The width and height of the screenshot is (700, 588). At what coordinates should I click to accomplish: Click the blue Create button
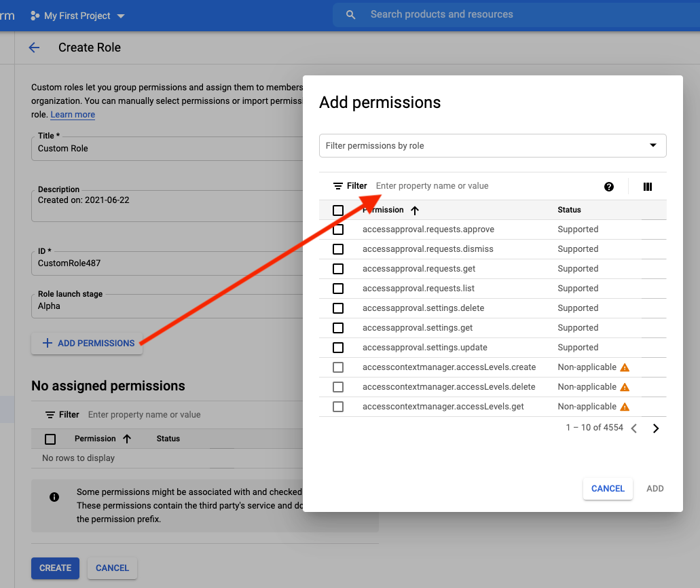coord(55,568)
